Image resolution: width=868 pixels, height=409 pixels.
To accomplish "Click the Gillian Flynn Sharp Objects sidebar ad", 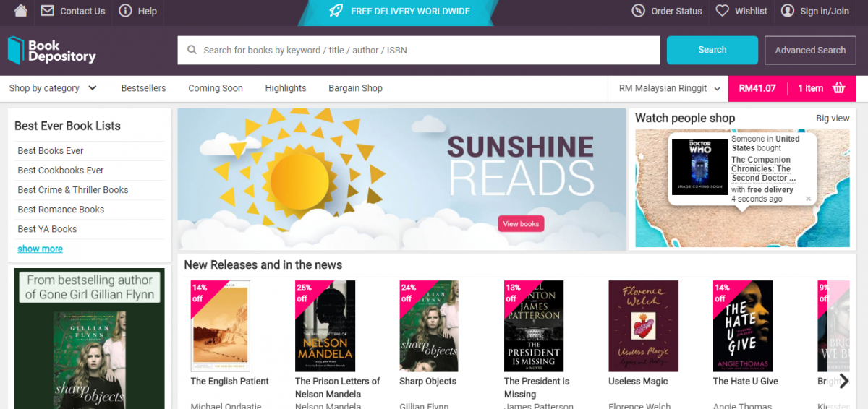I will tap(90, 338).
